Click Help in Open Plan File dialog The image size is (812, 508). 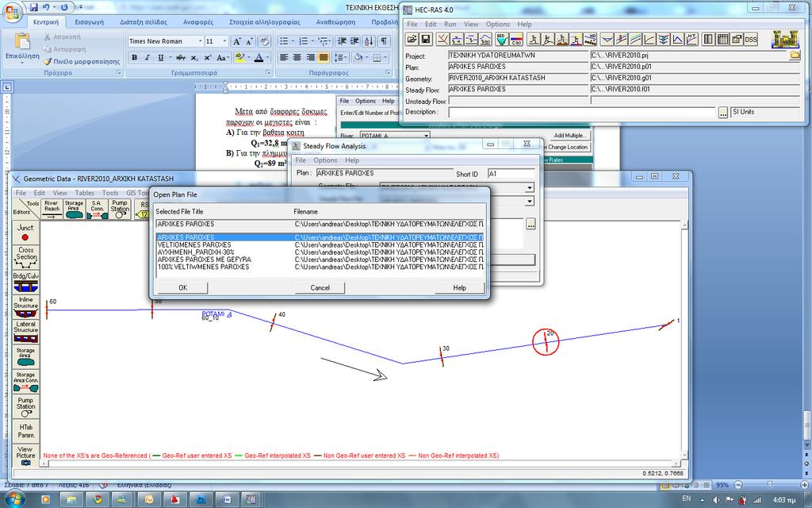click(459, 287)
